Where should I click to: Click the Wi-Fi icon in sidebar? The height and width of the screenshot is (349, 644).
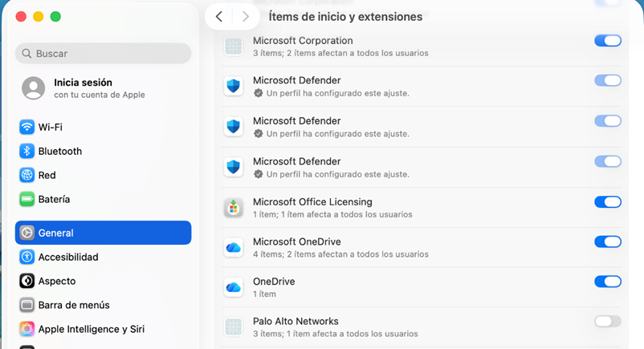(x=27, y=127)
